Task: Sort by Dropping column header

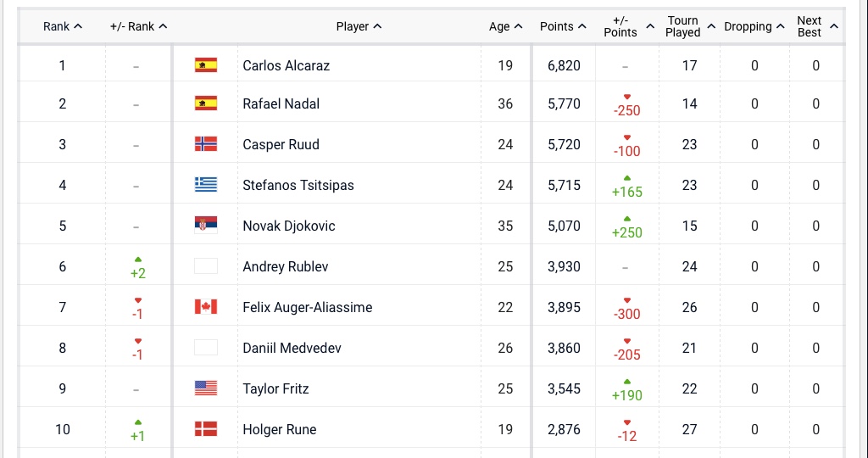Action: [x=754, y=26]
